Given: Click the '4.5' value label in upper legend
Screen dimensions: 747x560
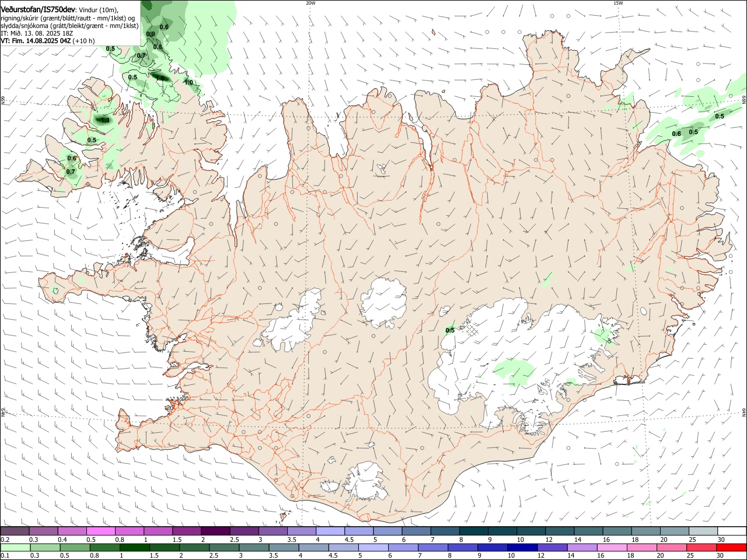Looking at the screenshot, I should pos(350,540).
